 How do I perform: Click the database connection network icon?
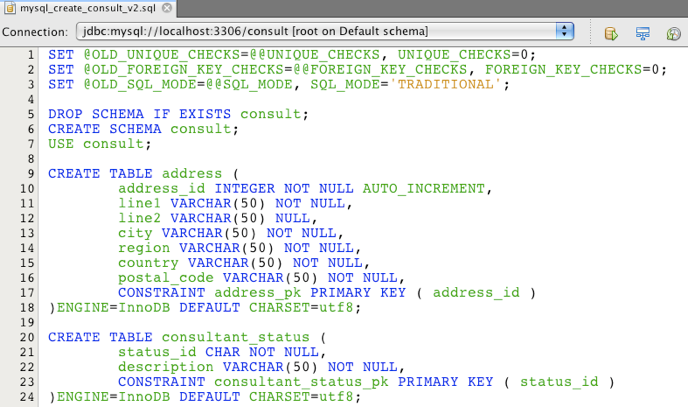tap(644, 33)
